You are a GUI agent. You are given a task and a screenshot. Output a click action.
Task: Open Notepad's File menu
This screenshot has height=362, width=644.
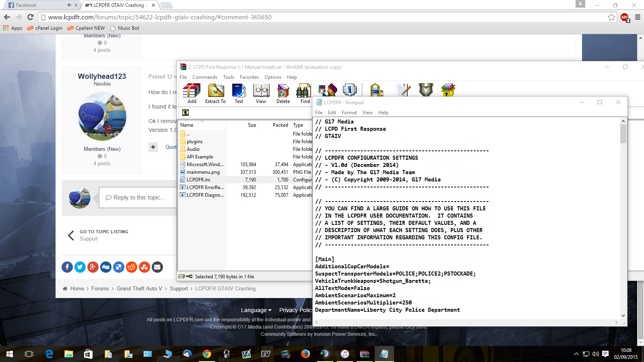click(x=319, y=113)
